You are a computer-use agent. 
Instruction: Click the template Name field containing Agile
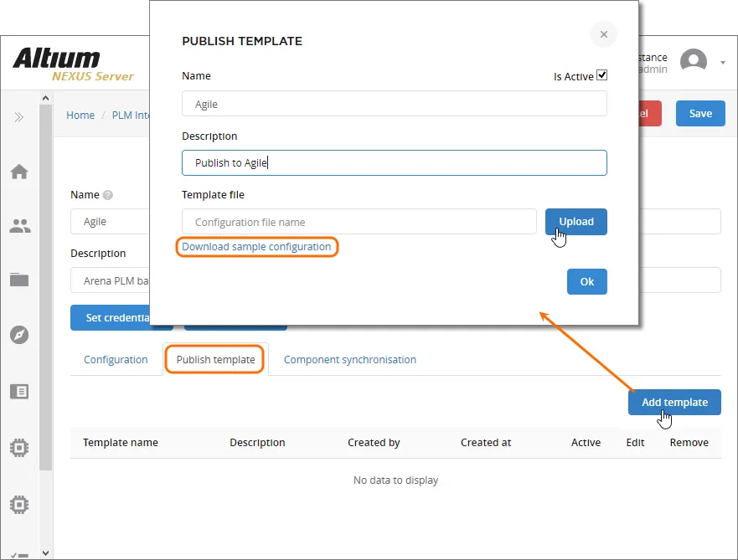394,104
